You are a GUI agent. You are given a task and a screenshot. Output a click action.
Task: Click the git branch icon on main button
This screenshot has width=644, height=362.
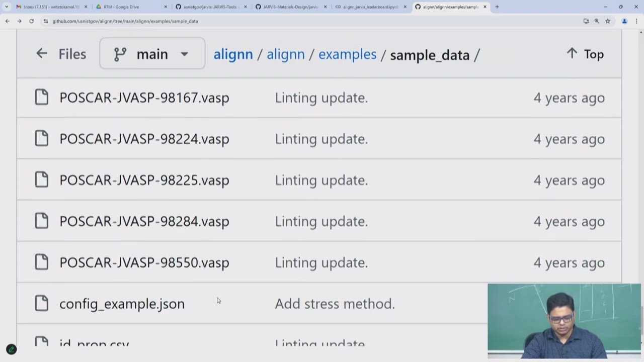[x=120, y=54]
